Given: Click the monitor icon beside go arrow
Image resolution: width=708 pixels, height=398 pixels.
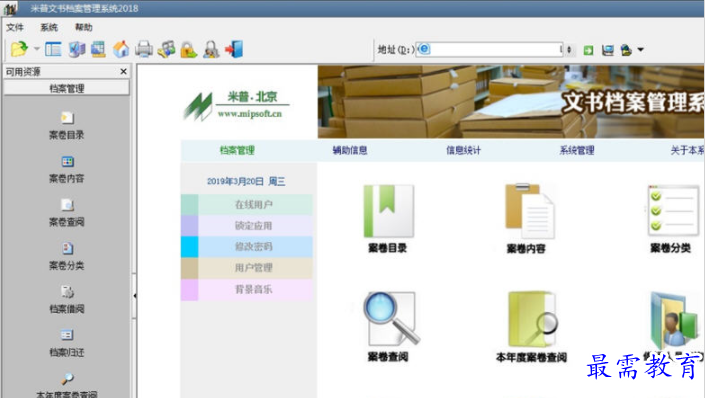Looking at the screenshot, I should pyautogui.click(x=608, y=50).
